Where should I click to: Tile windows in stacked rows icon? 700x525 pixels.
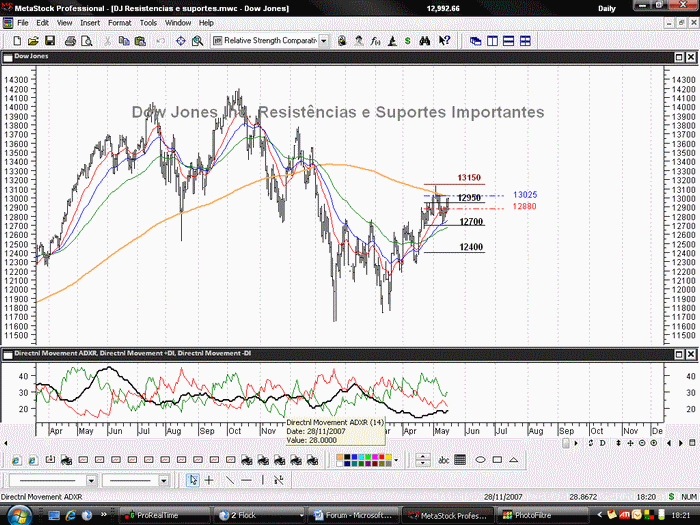(508, 41)
